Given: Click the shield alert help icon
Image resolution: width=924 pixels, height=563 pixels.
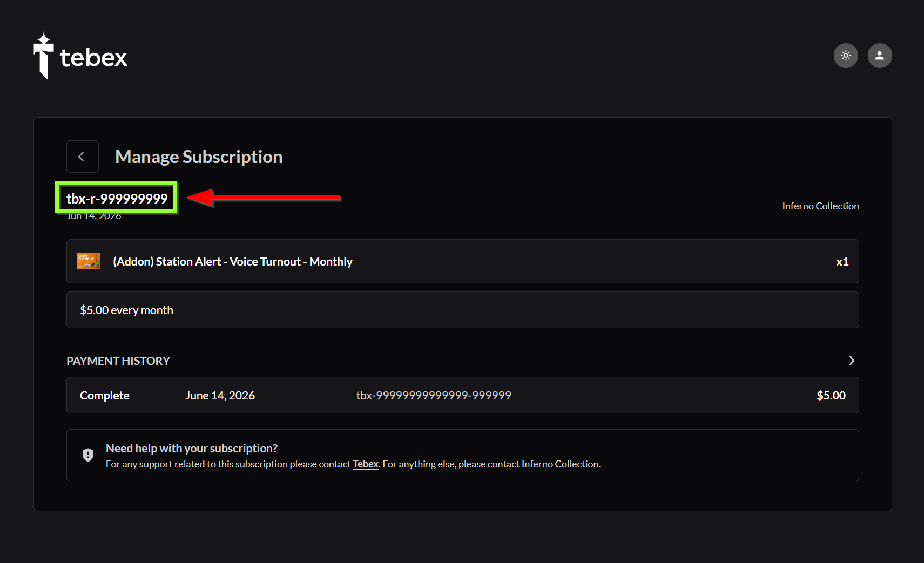Looking at the screenshot, I should 88,455.
